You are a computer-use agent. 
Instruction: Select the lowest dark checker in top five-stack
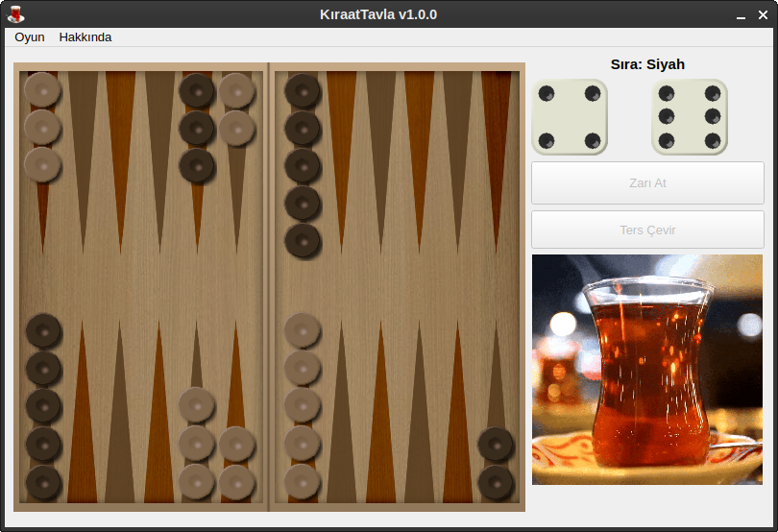click(x=303, y=240)
